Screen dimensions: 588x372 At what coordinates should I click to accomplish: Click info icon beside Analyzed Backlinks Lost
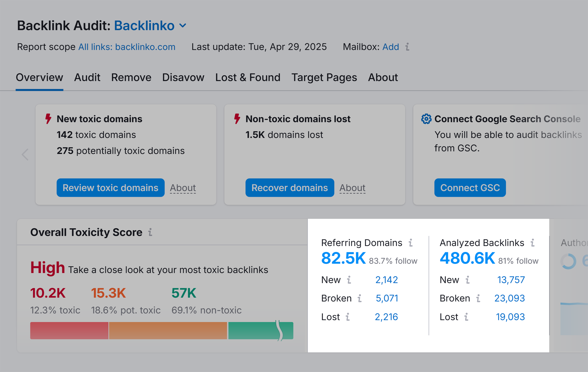coord(466,317)
